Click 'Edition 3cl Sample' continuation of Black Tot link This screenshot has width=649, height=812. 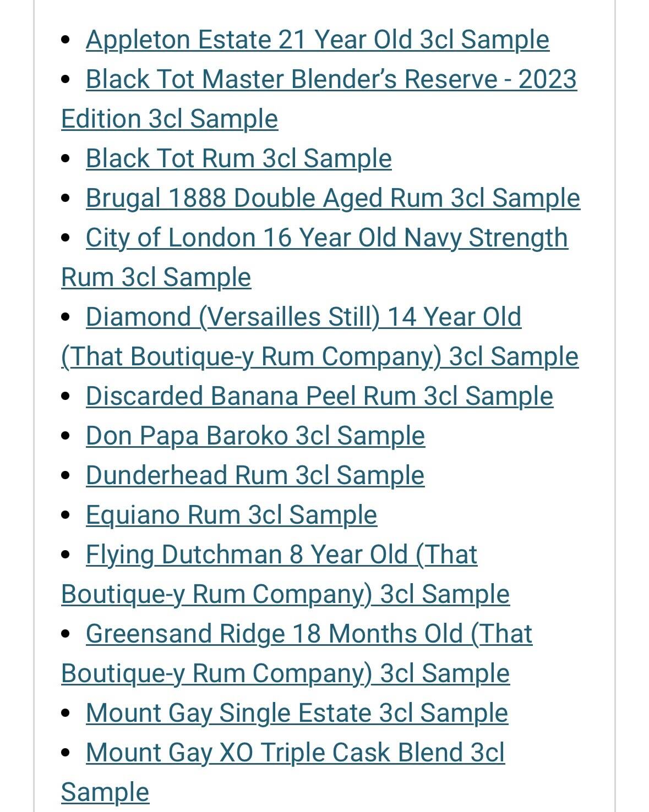tap(170, 119)
